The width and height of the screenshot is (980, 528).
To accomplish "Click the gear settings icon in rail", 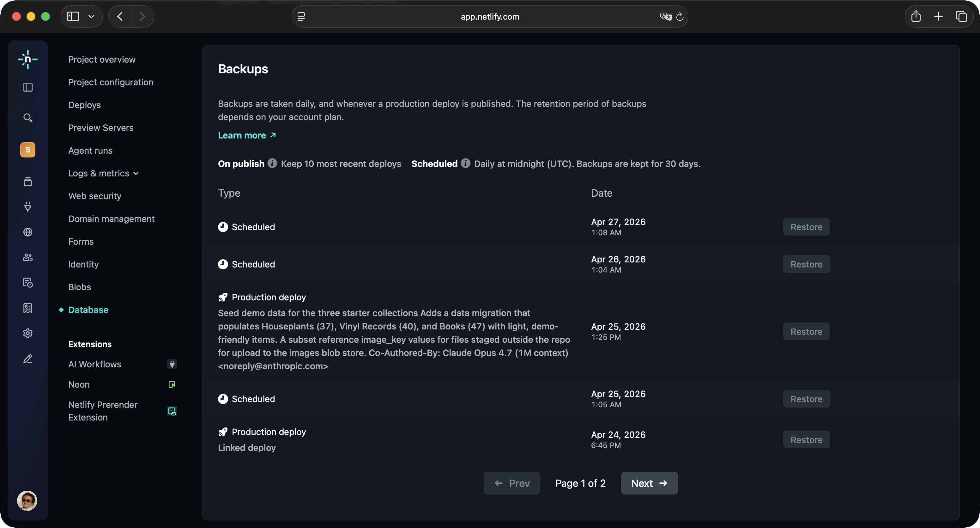I will 27,333.
